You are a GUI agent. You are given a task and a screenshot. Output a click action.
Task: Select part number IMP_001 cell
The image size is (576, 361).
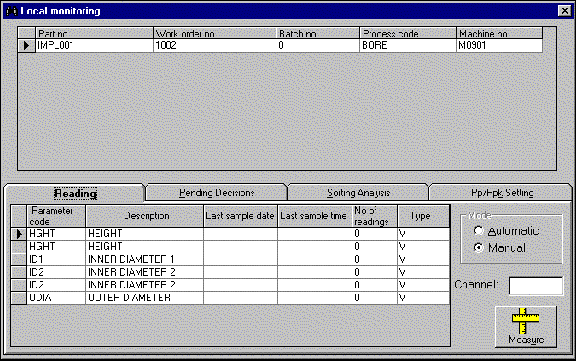pyautogui.click(x=94, y=46)
